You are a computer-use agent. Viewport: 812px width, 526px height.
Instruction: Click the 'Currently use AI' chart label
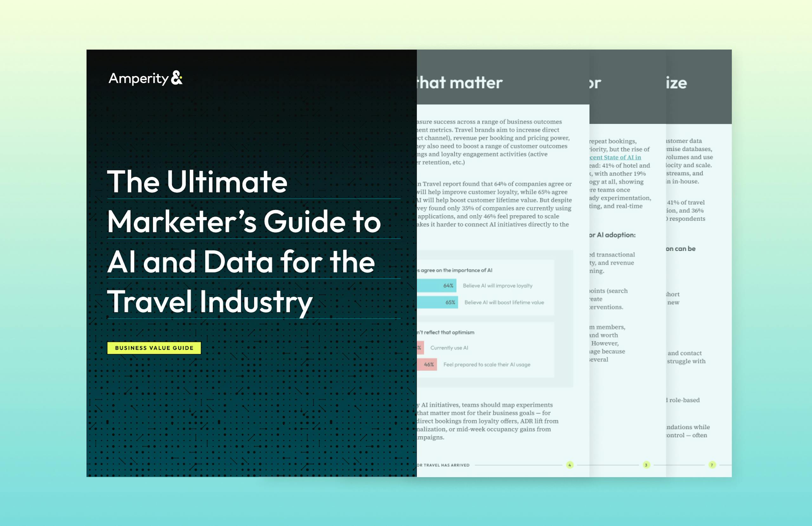tap(449, 348)
